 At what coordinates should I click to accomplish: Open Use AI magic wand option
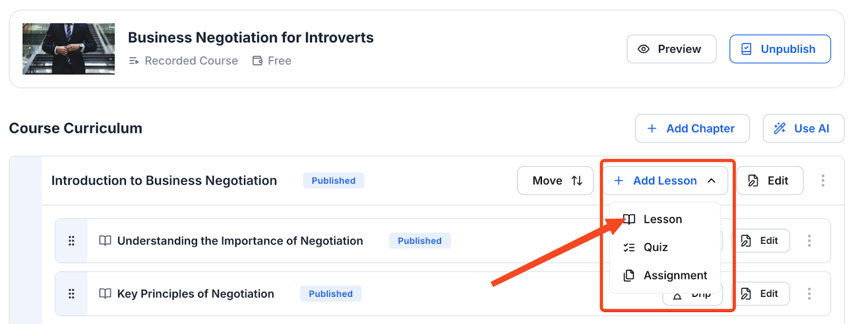click(803, 128)
